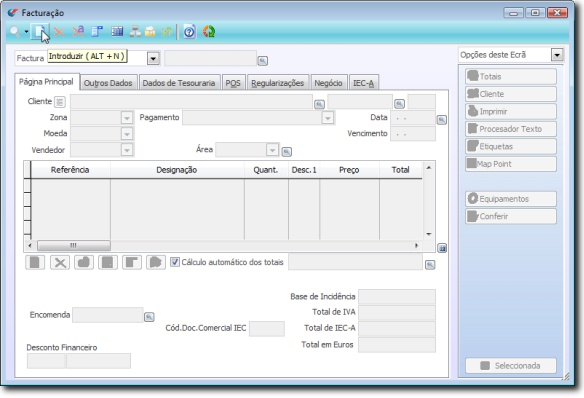This screenshot has height=398, width=584.
Task: Click the orange-green refresh arrows icon
Action: [x=209, y=32]
